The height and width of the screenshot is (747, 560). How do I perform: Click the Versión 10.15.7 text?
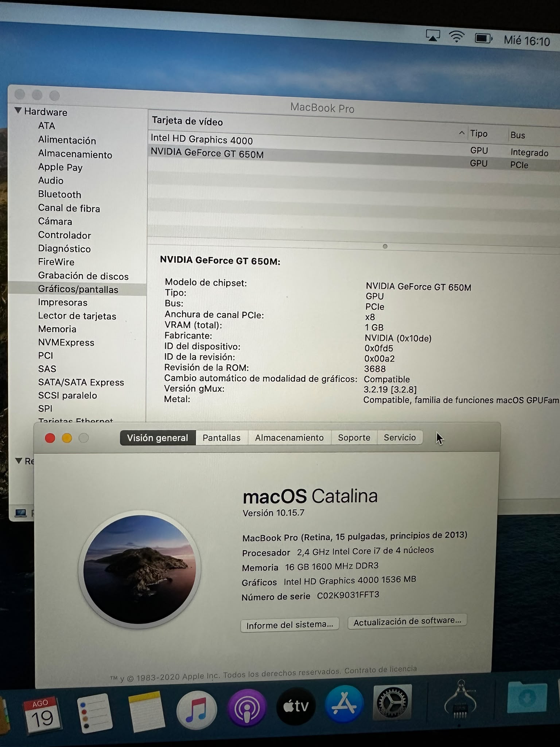coord(273,513)
